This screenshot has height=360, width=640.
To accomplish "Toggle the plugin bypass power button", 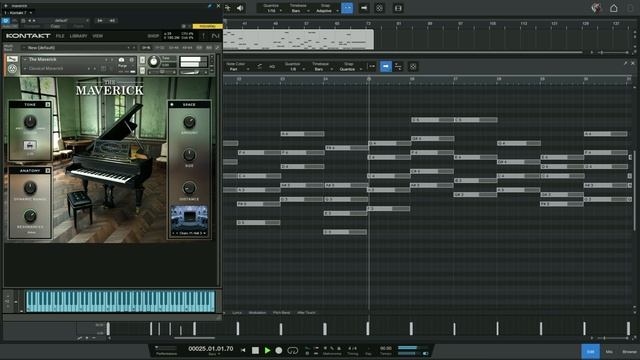I will [x=6, y=20].
